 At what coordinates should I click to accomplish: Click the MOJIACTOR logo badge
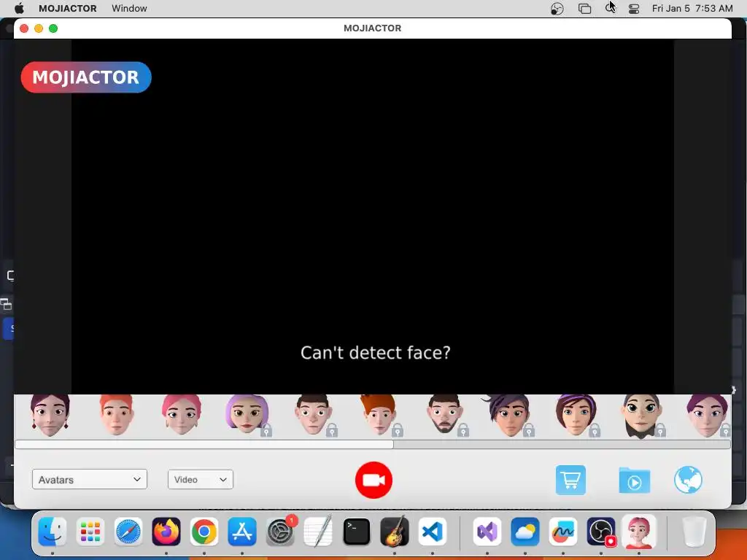(x=86, y=77)
